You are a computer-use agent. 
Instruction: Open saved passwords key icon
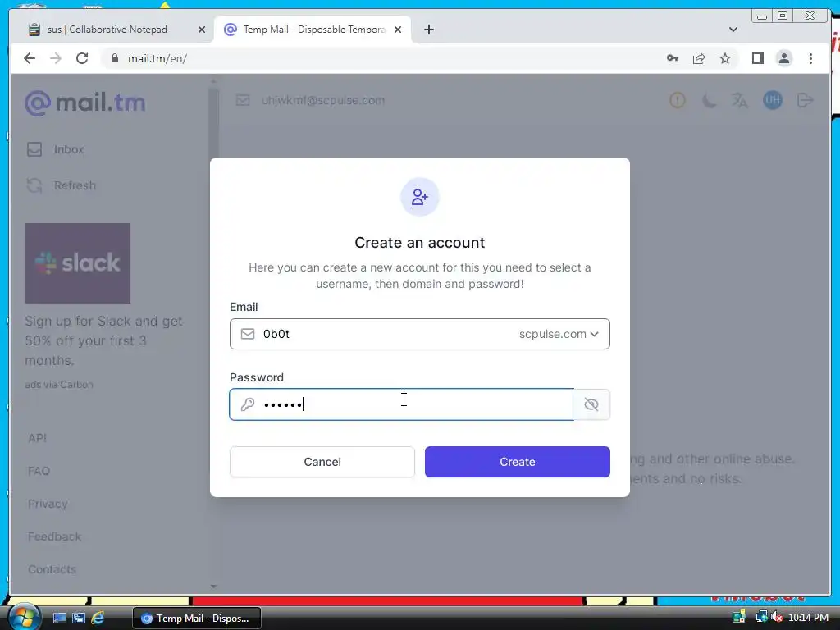(x=673, y=58)
